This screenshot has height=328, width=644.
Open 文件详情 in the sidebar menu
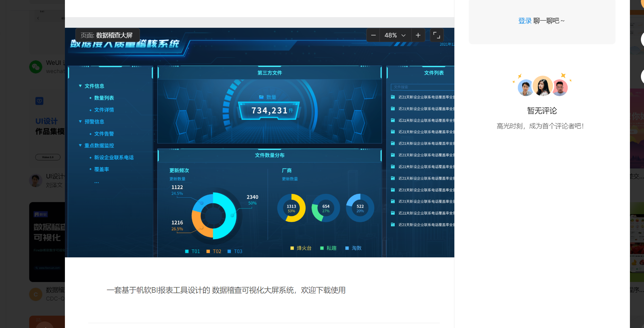tap(104, 110)
